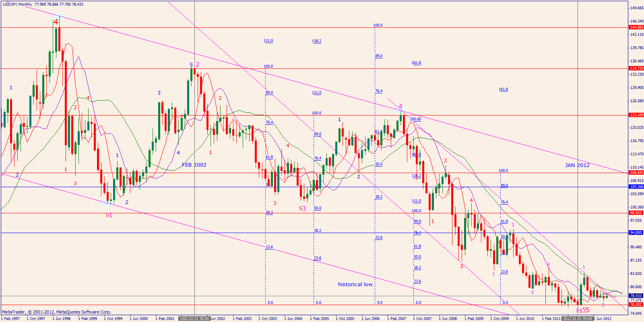
Task: Click the 1 Feb 2003 date label
Action: 242,318
